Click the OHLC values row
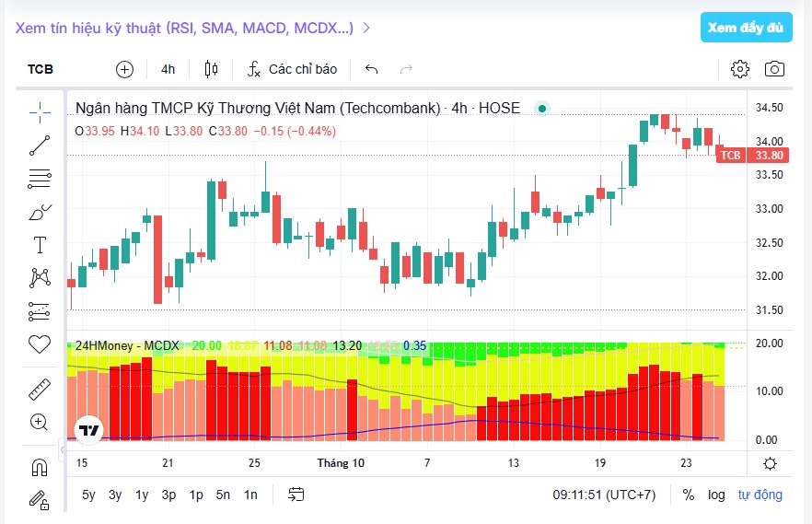The width and height of the screenshot is (812, 524). pyautogui.click(x=205, y=131)
